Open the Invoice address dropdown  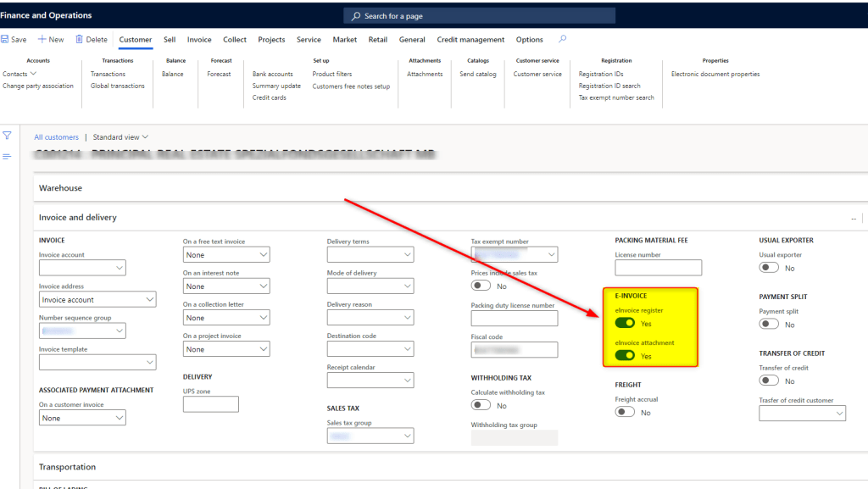[x=149, y=299]
